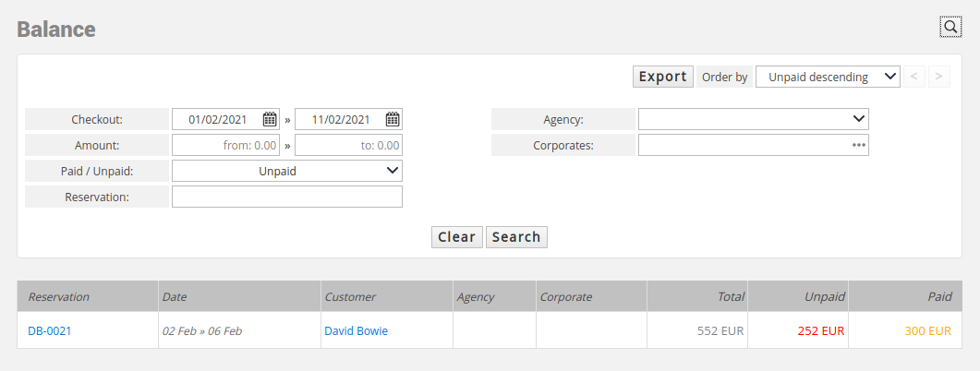Viewport: 980px width, 371px height.
Task: Go to previous page arrow
Action: [x=913, y=77]
